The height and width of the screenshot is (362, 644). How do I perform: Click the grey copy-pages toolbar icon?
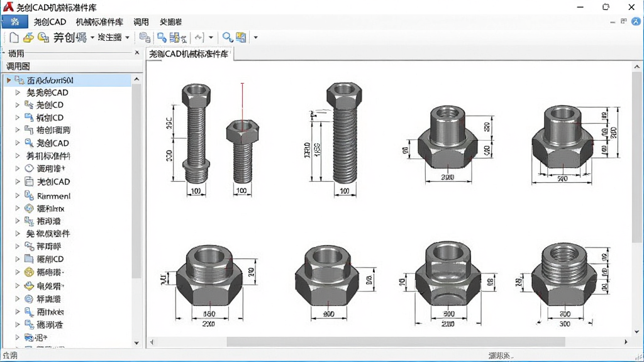tap(145, 38)
